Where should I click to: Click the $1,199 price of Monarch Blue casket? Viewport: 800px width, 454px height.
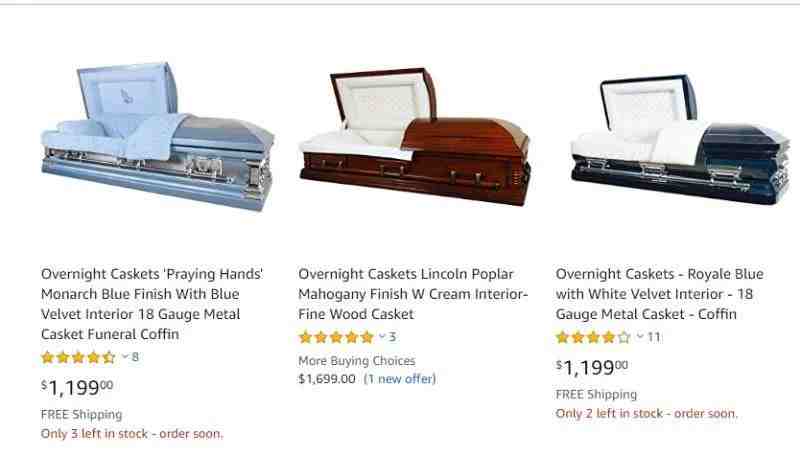point(77,387)
